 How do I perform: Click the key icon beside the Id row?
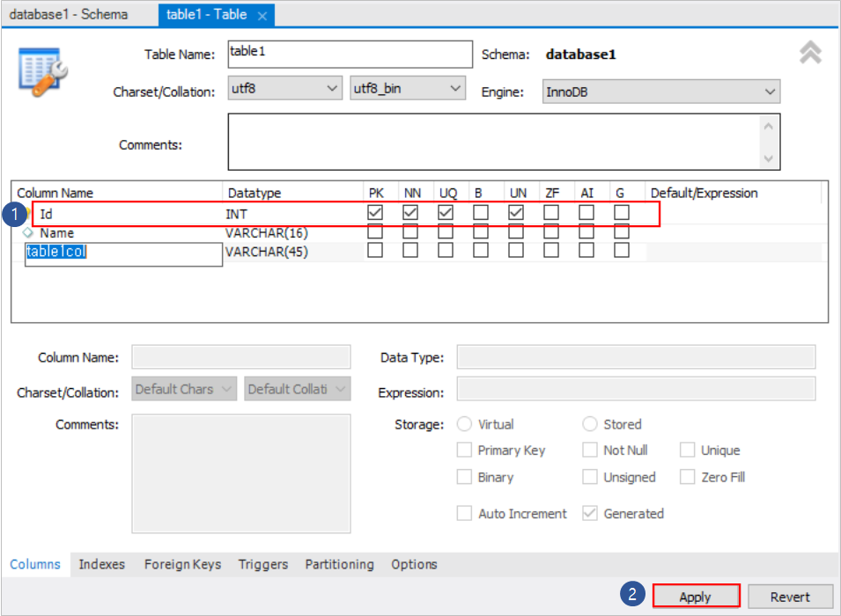pyautogui.click(x=26, y=211)
